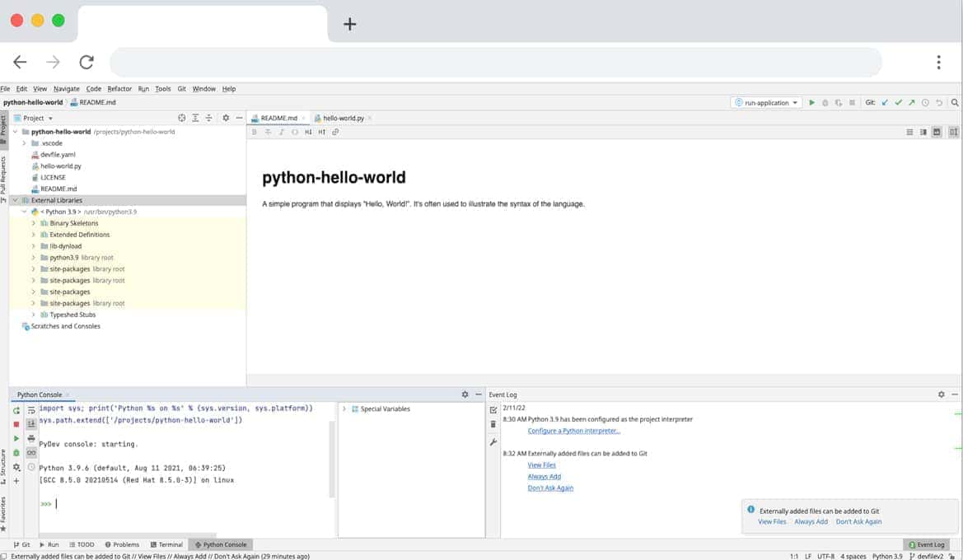
Task: Click Expand All icon in Project panel header
Action: [x=195, y=118]
